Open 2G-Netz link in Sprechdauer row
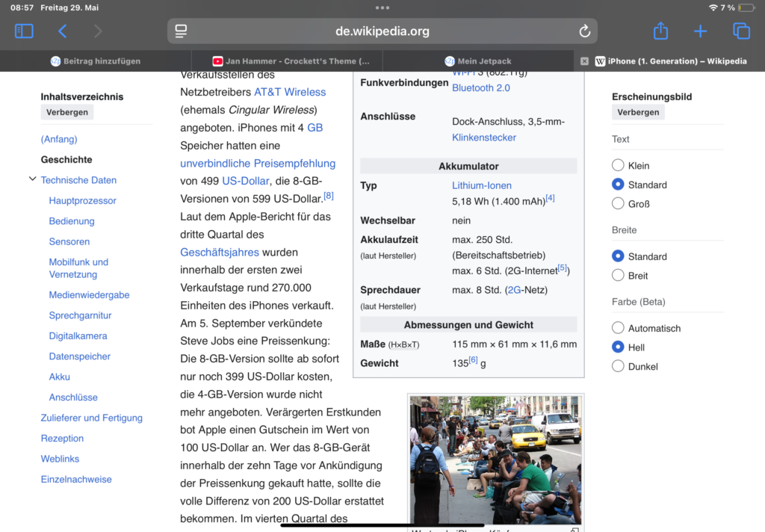 (514, 290)
